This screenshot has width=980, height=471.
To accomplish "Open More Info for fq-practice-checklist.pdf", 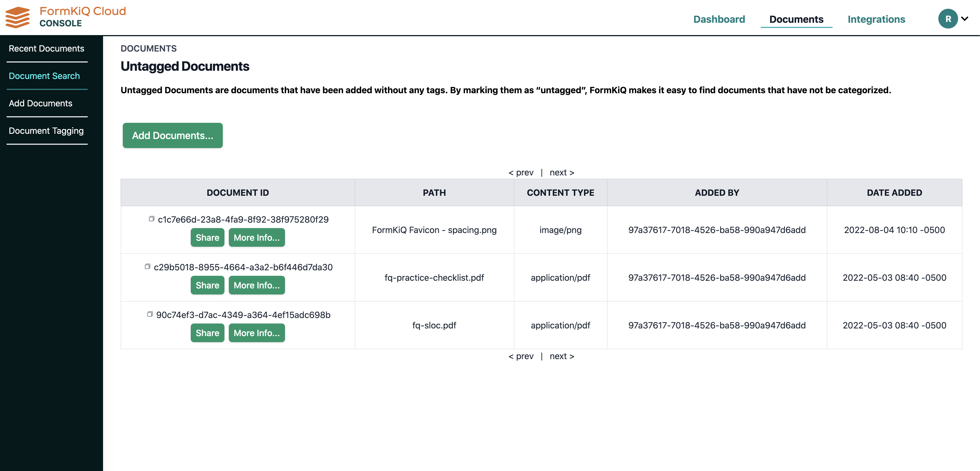I will click(x=257, y=285).
